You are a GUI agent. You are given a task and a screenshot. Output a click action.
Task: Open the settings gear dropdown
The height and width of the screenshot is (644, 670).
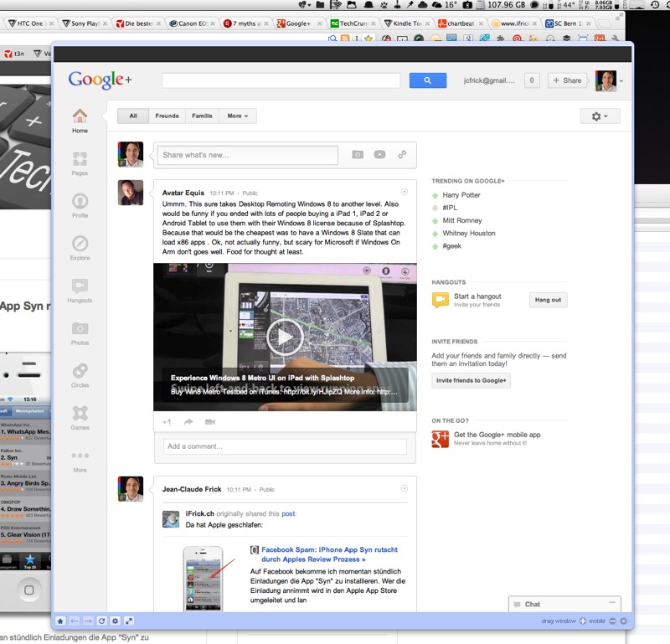[600, 116]
